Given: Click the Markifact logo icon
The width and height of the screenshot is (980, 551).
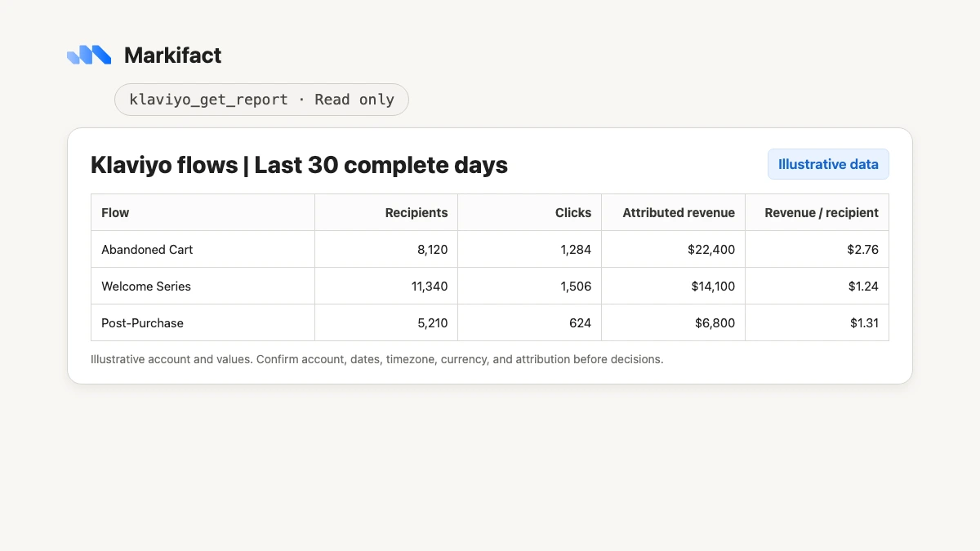Looking at the screenshot, I should (89, 55).
